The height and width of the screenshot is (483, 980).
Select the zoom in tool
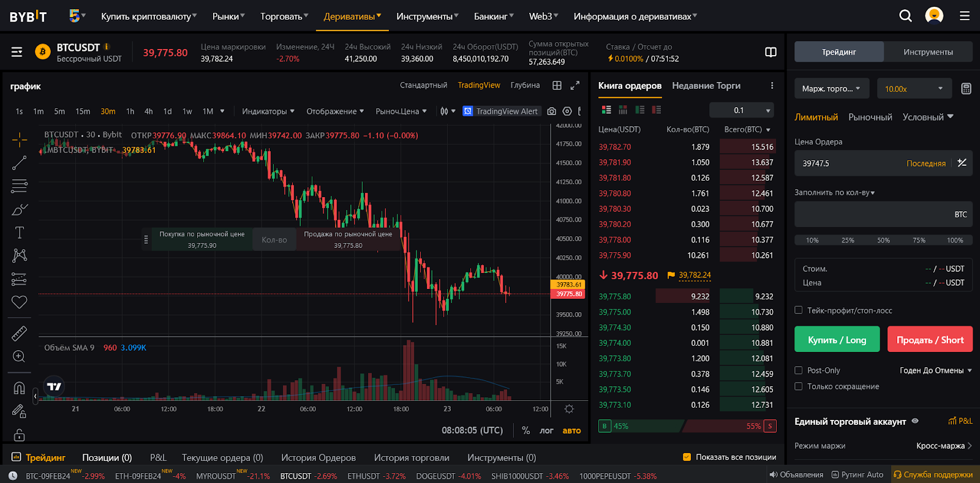pos(20,356)
